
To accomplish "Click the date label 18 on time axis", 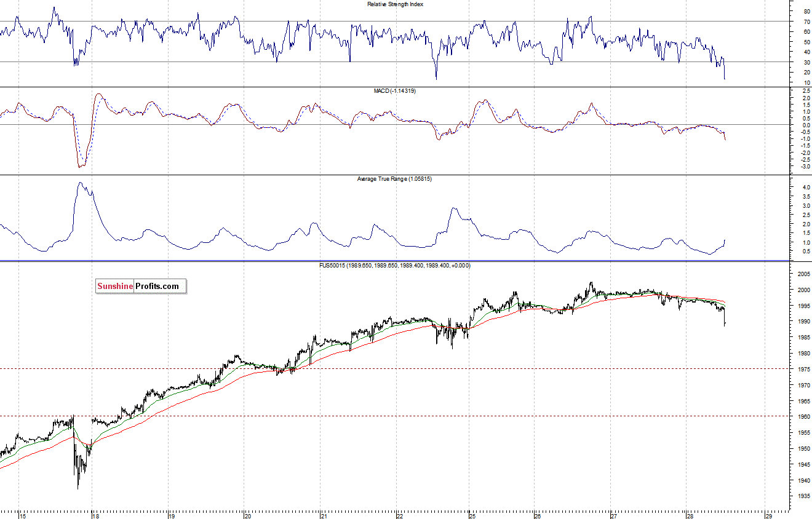I will (95, 516).
